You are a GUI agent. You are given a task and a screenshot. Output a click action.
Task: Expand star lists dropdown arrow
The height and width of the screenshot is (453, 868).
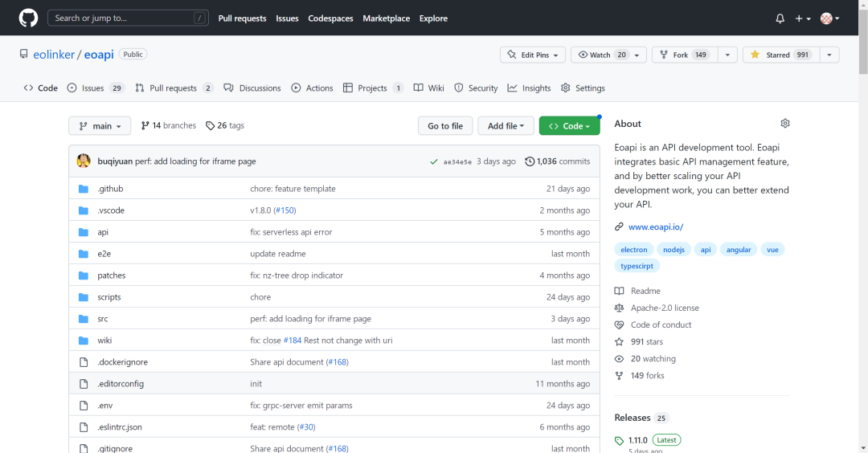(829, 55)
